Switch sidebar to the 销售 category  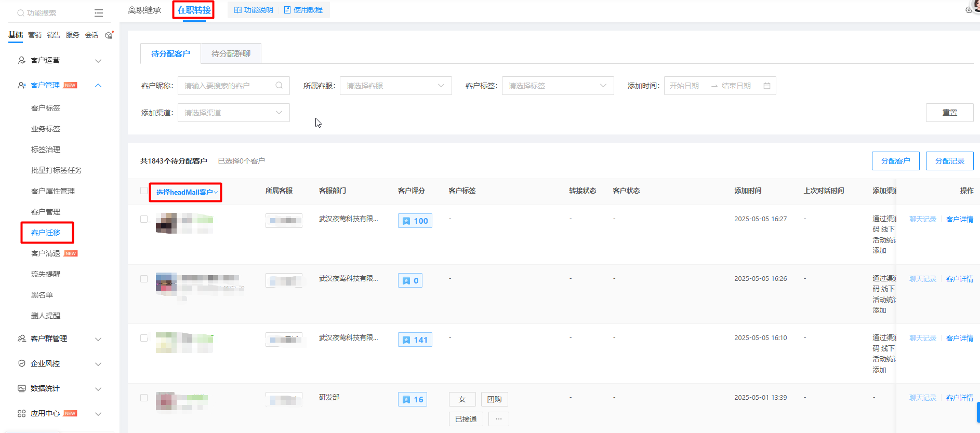click(54, 35)
